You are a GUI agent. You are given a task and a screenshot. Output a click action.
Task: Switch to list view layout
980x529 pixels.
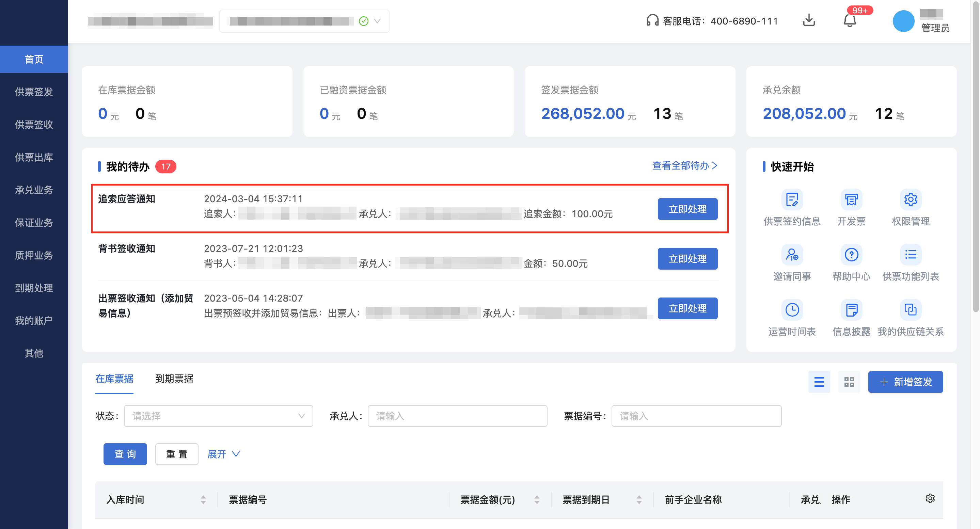pyautogui.click(x=819, y=382)
